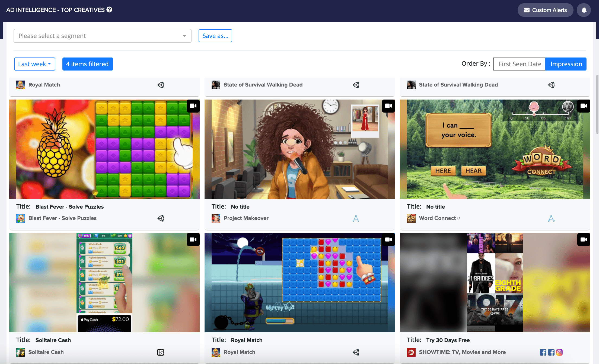Click Unity icon on middle State of Survival card

[x=356, y=85]
